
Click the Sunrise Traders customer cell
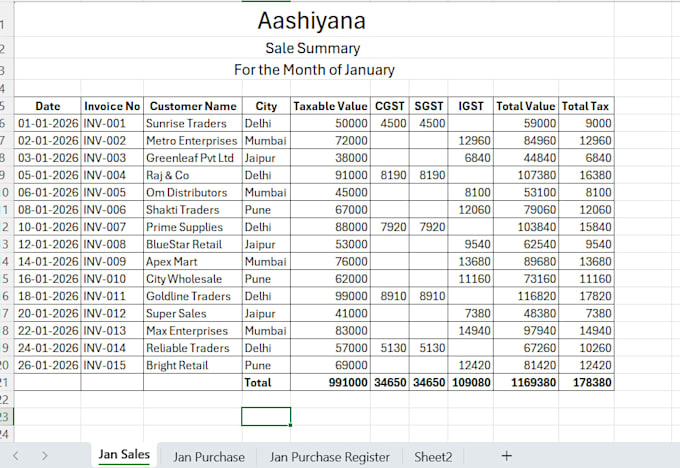pos(193,123)
